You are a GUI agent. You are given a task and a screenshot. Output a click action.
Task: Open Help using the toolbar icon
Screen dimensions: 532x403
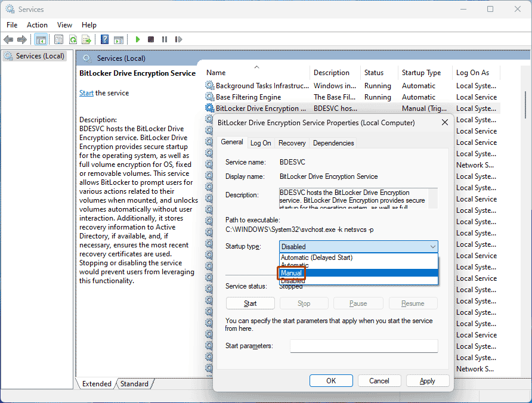104,39
